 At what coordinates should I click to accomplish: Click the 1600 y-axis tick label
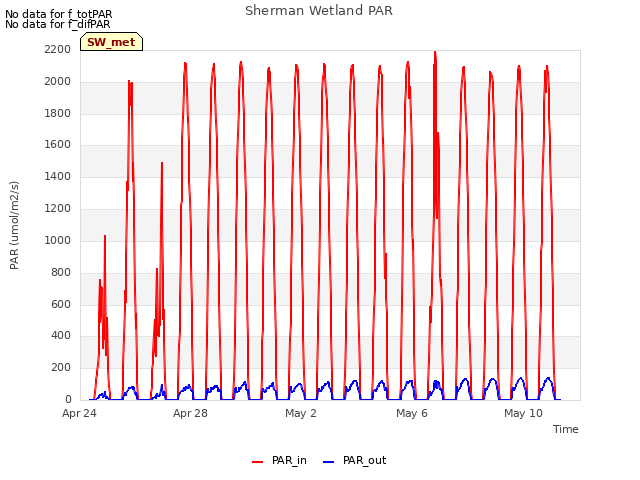coord(58,144)
